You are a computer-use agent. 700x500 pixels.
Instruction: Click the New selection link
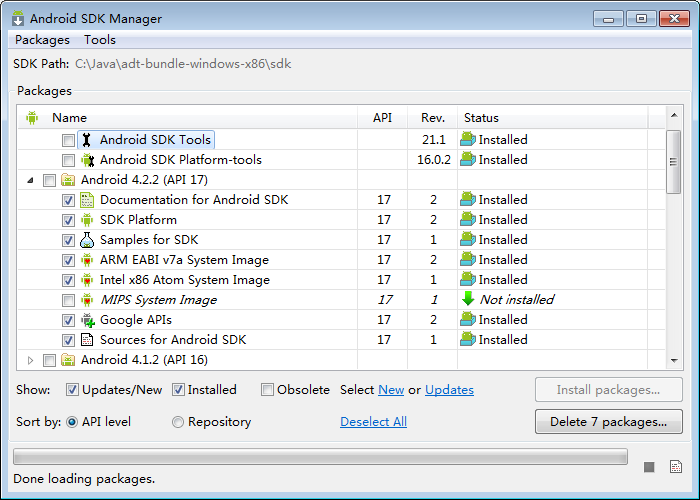coord(391,390)
